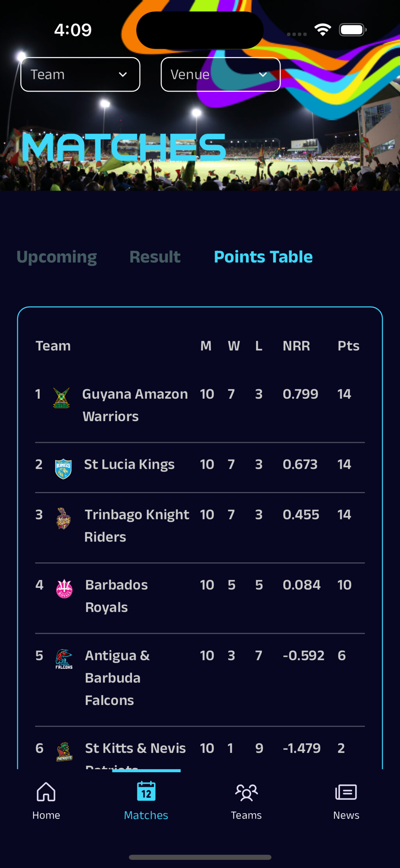Screen dimensions: 400x868
Task: Switch to the Result tab
Action: [155, 256]
